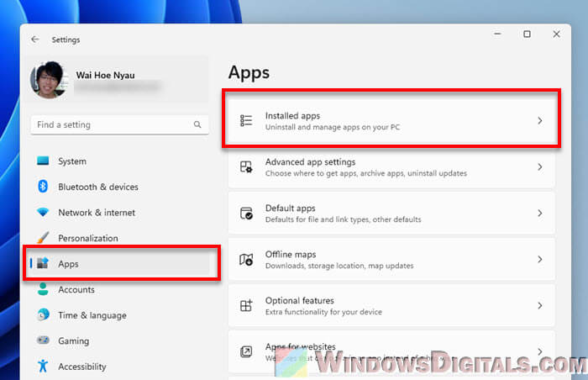This screenshot has width=588, height=380.
Task: Go to Time & language
Action: pos(119,315)
